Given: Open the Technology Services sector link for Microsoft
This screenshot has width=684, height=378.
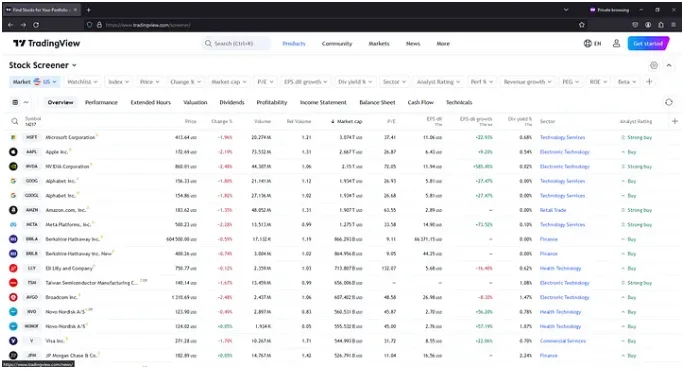Looking at the screenshot, I should [x=562, y=137].
